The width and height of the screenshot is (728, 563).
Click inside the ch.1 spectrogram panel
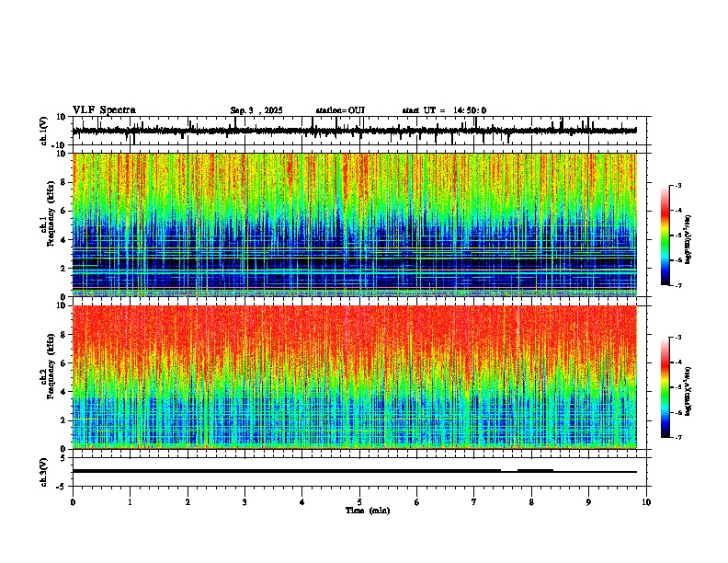[x=354, y=224]
